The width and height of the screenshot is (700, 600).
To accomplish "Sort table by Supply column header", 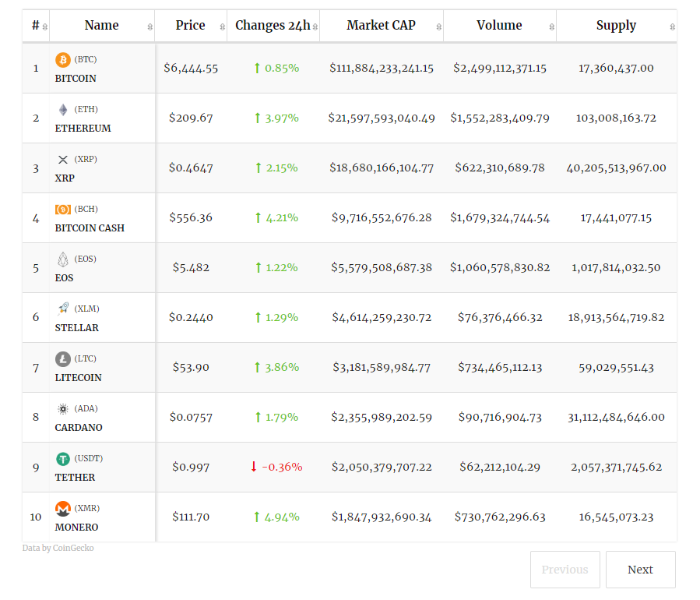I will 616,26.
